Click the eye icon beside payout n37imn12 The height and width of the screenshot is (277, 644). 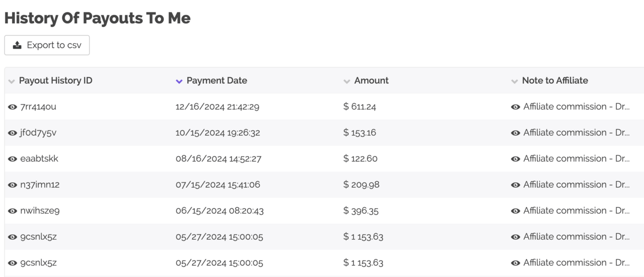coord(12,185)
